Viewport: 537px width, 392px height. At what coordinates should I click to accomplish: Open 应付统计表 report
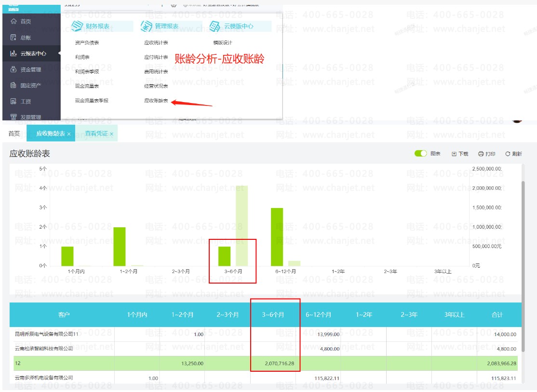[156, 57]
